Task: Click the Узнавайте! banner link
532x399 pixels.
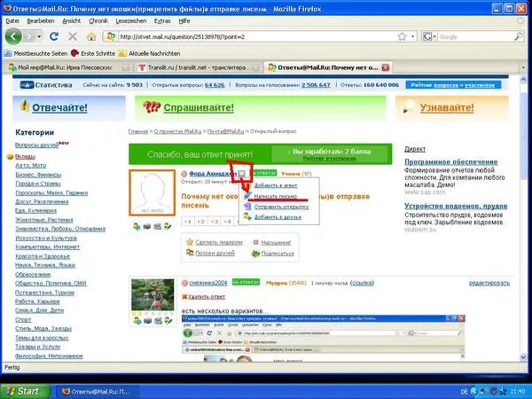Action: [x=447, y=107]
